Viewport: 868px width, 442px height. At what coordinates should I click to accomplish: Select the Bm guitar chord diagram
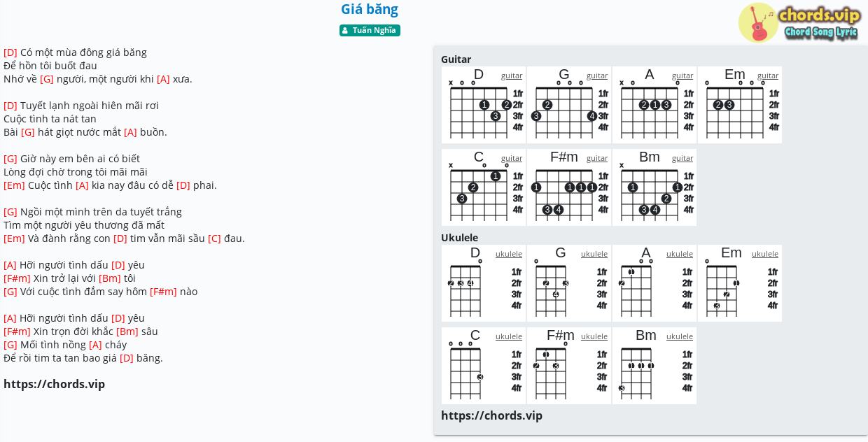pyautogui.click(x=654, y=187)
